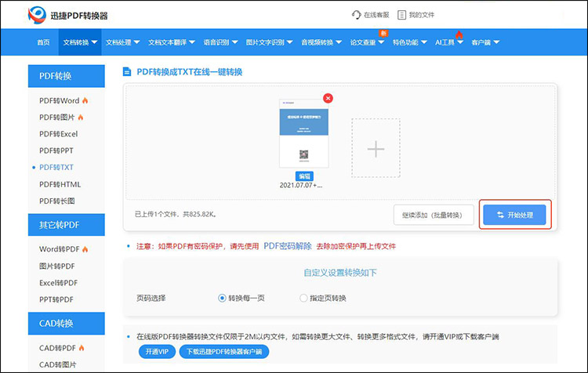Select CAD转图片 in sidebar
This screenshot has width=588, height=373.
click(x=58, y=364)
